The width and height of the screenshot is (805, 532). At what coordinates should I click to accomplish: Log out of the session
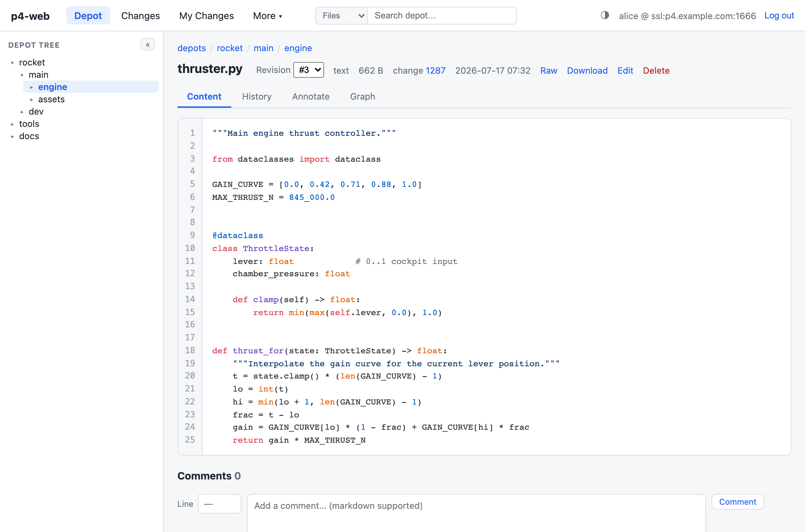(x=779, y=16)
